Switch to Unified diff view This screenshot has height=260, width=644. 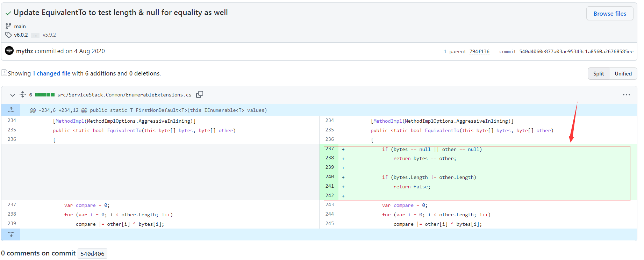(623, 74)
